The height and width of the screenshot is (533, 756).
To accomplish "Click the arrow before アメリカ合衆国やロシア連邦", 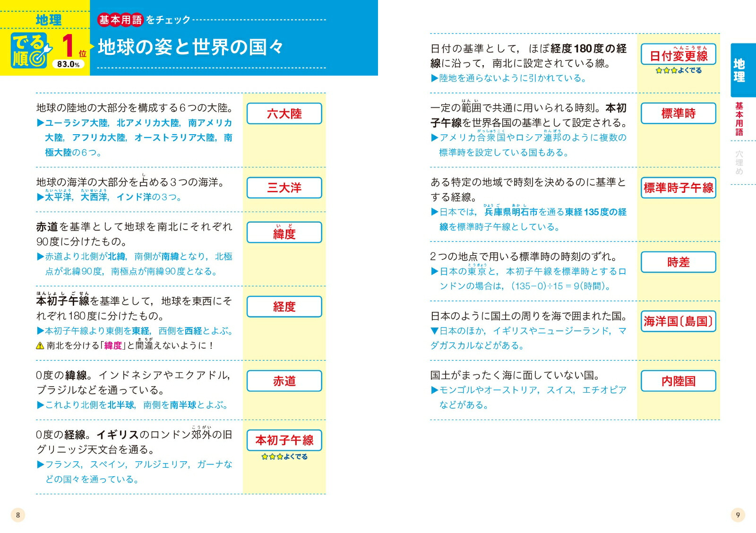I will click(x=435, y=138).
